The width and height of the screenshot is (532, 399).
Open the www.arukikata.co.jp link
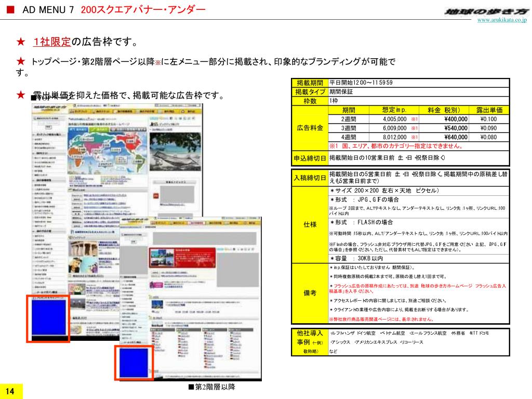(x=502, y=20)
